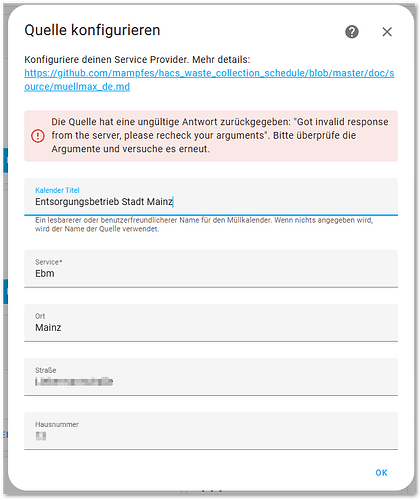Place cursor after Entsorgungsbetrieb Stadt Mainz text
420x500 pixels.
click(x=173, y=202)
